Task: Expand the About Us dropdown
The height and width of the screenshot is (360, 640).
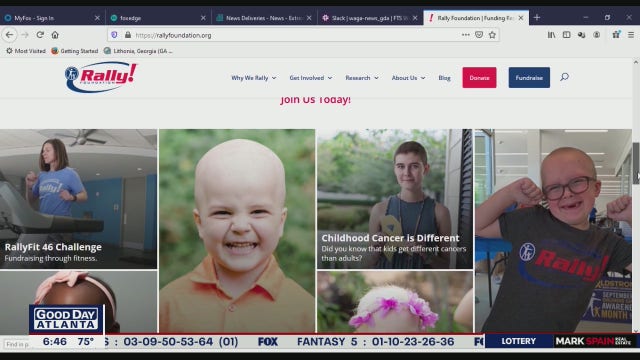Action: coord(408,78)
